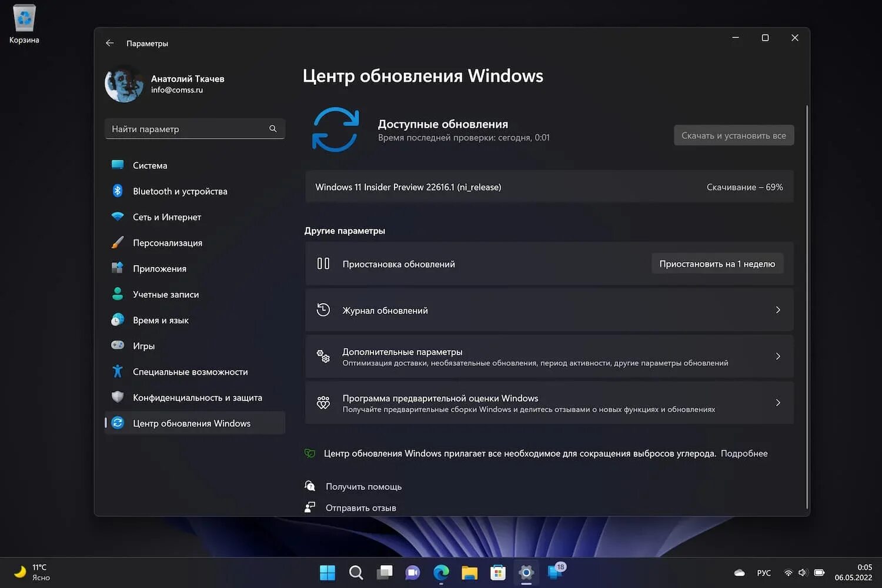882x588 pixels.
Task: Select Сеть и Интернет category
Action: tap(195, 217)
